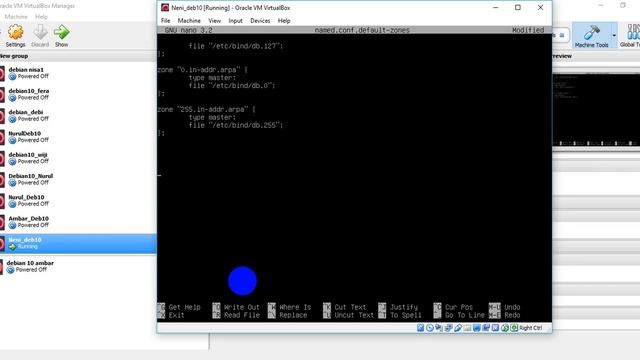Image resolution: width=640 pixels, height=360 pixels.
Task: Open the Devices menu in VM window
Action: 260,20
